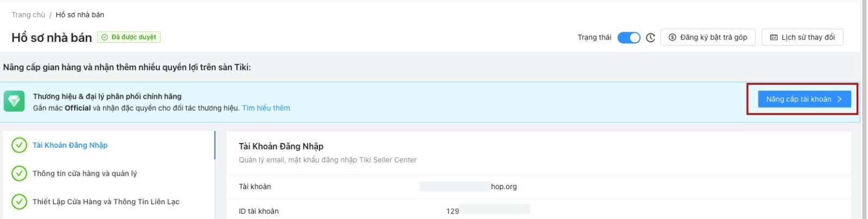Toggle the Trạng thái switch
The height and width of the screenshot is (219, 868).
point(629,37)
